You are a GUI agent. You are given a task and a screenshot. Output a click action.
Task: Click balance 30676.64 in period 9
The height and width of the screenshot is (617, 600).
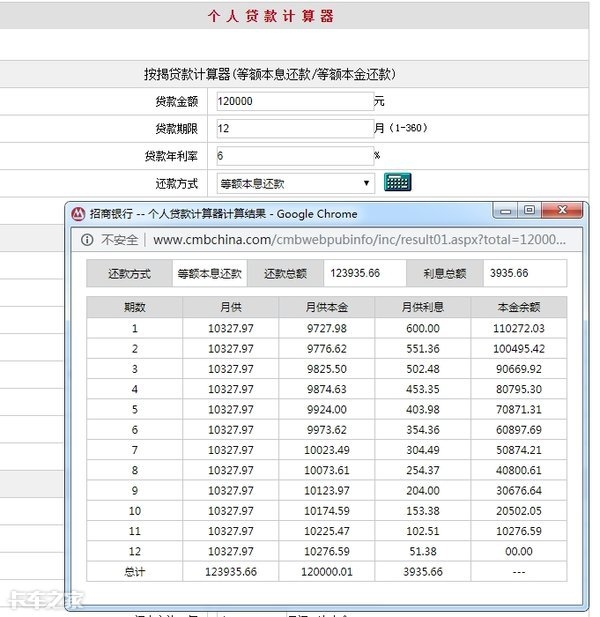519,491
